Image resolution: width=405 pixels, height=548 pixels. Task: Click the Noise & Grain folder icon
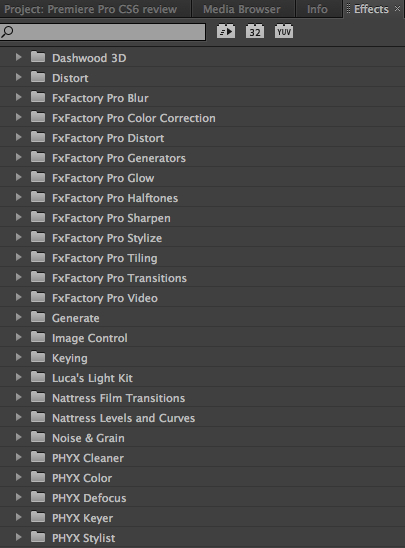pos(38,437)
